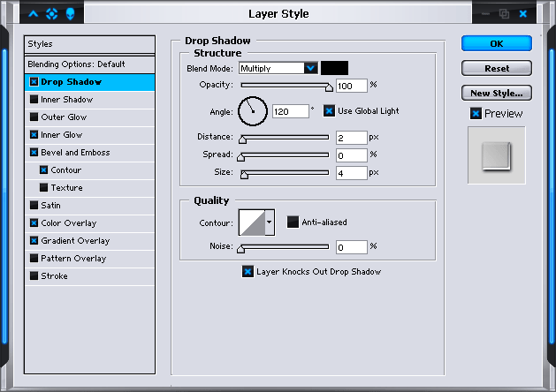Click the Spread slider handle
The width and height of the screenshot is (556, 392).
tap(240, 157)
